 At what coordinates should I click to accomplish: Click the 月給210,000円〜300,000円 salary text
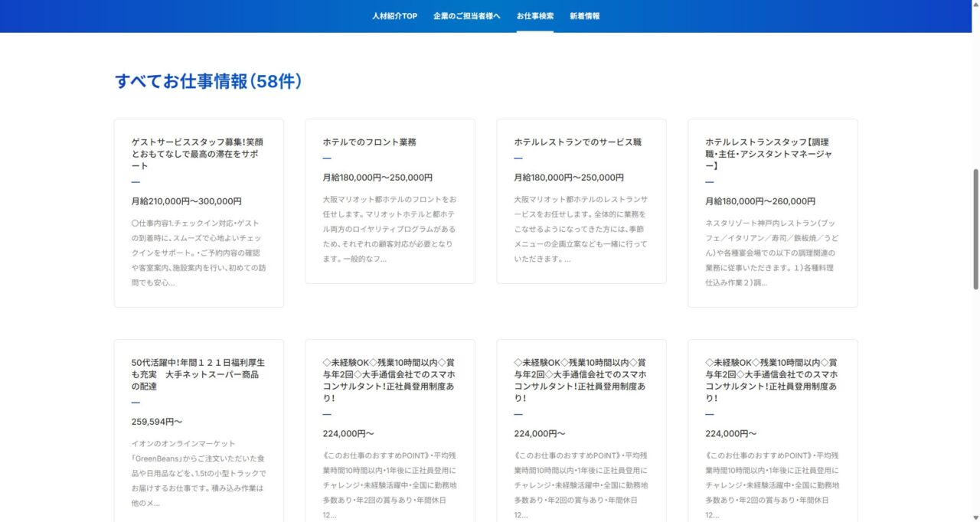pos(186,201)
